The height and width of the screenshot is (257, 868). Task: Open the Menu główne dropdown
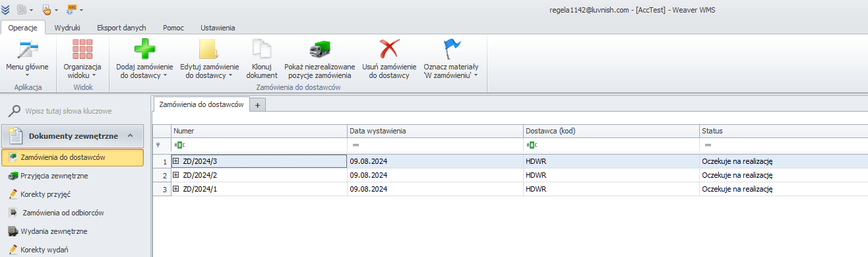click(27, 58)
